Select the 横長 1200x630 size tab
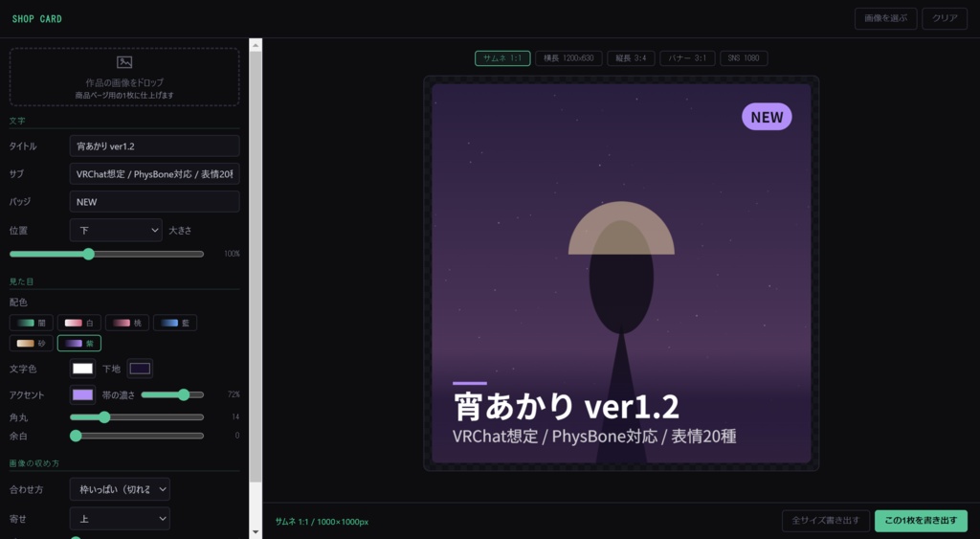Screen dimensions: 980x539 coord(568,58)
